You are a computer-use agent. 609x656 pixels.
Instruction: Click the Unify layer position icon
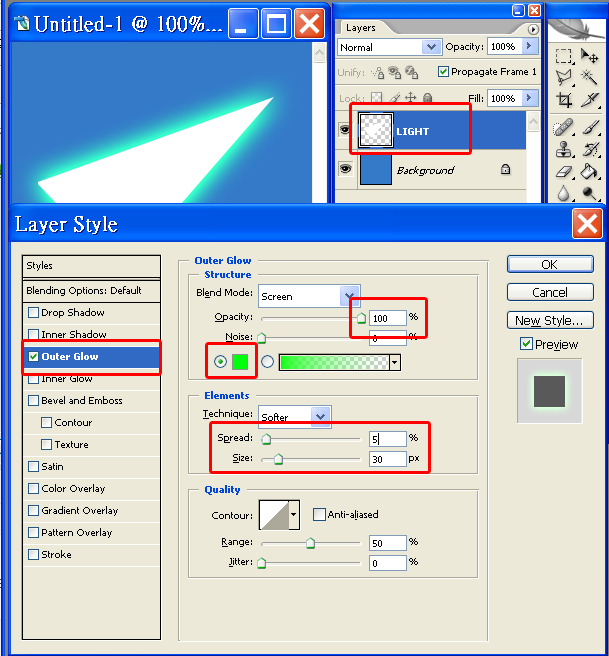coord(378,73)
